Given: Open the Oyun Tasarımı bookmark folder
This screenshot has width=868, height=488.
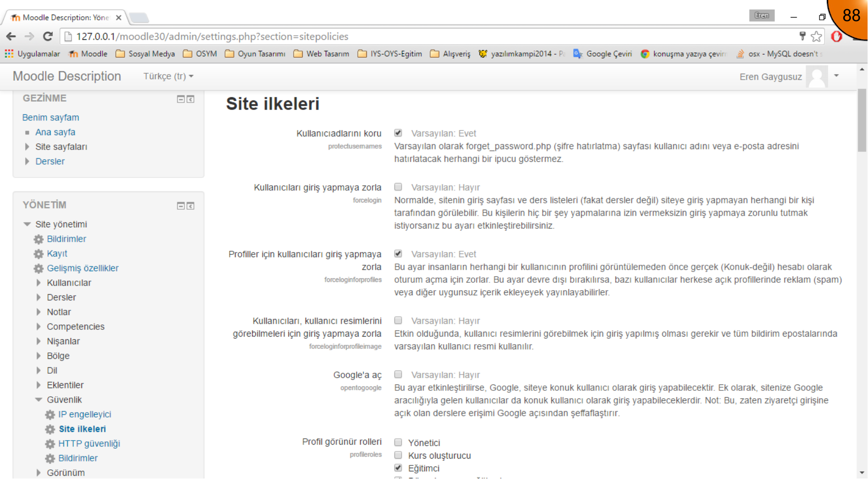Looking at the screenshot, I should tap(255, 54).
